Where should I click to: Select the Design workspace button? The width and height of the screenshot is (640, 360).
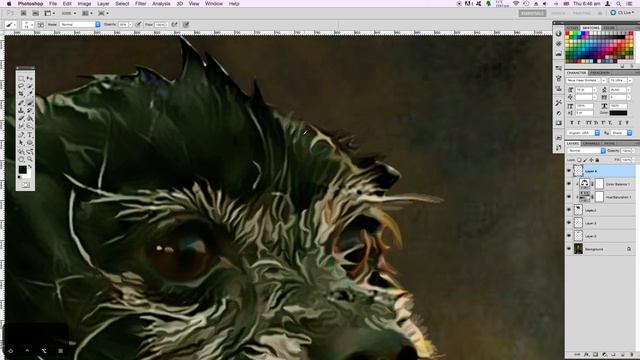pyautogui.click(x=558, y=13)
